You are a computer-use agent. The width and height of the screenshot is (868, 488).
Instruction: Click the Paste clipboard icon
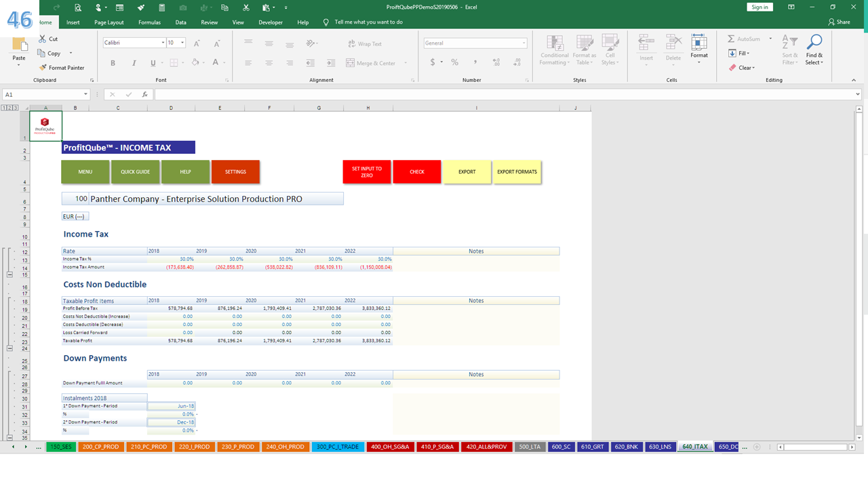(x=19, y=45)
